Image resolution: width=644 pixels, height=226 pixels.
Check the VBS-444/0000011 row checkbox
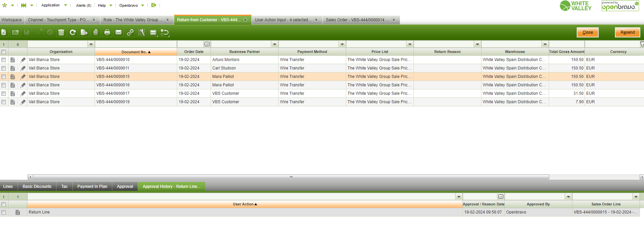click(x=4, y=68)
